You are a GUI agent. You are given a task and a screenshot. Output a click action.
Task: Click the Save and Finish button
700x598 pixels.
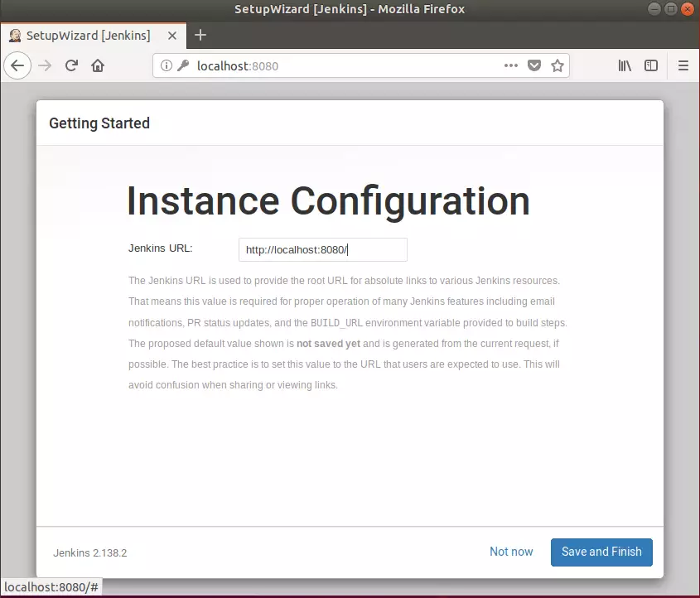[601, 552]
